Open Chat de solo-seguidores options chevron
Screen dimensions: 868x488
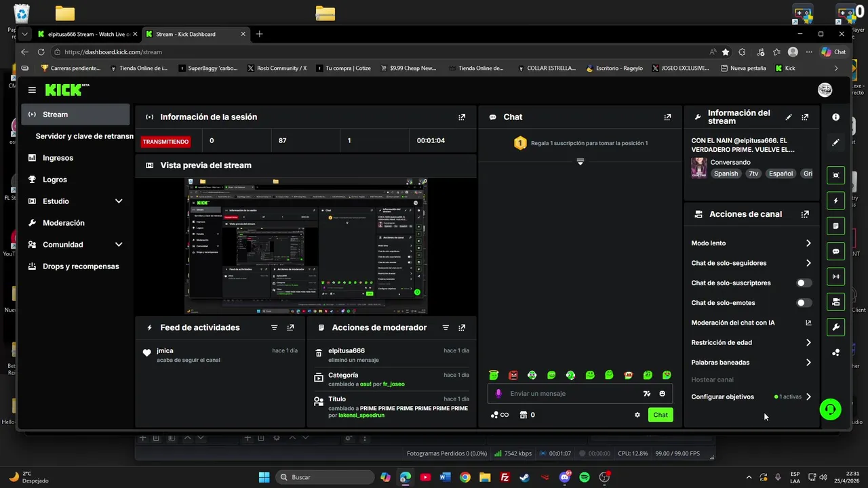click(808, 263)
